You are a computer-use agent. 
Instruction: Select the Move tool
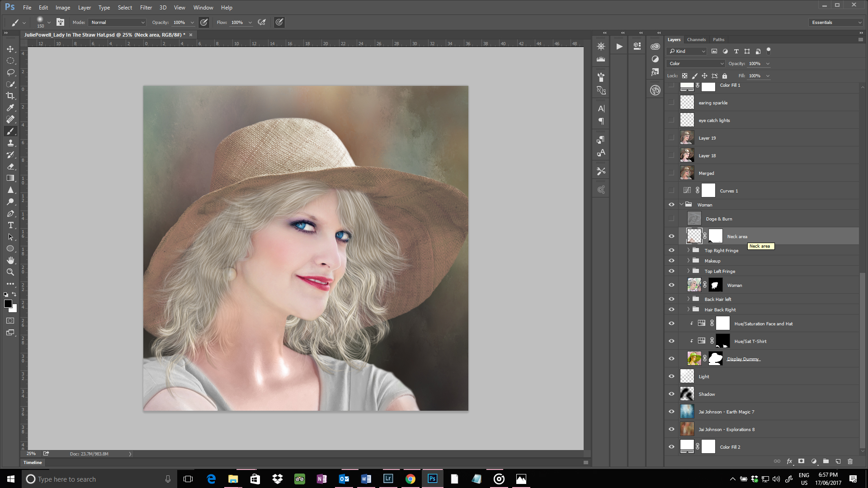tap(10, 49)
